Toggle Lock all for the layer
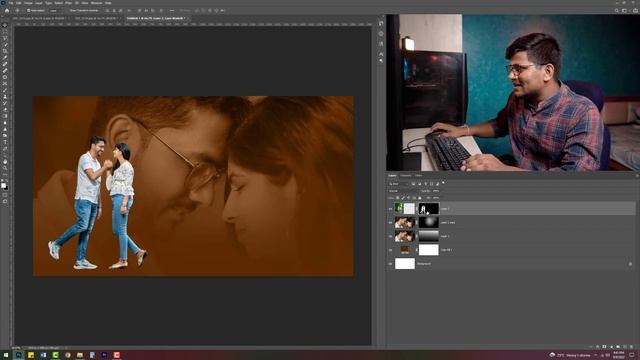This screenshot has height=360, width=640. tap(420, 198)
